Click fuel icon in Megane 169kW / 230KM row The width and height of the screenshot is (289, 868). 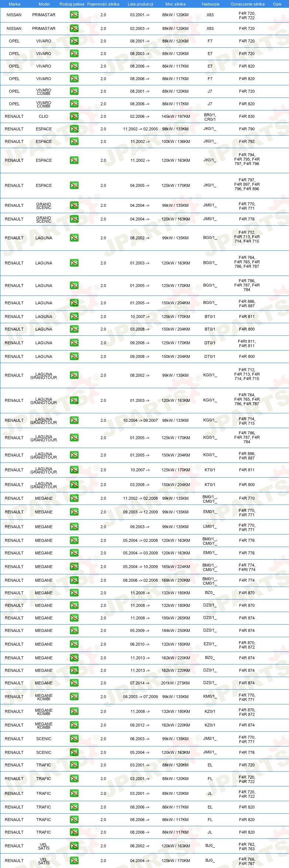[74, 580]
